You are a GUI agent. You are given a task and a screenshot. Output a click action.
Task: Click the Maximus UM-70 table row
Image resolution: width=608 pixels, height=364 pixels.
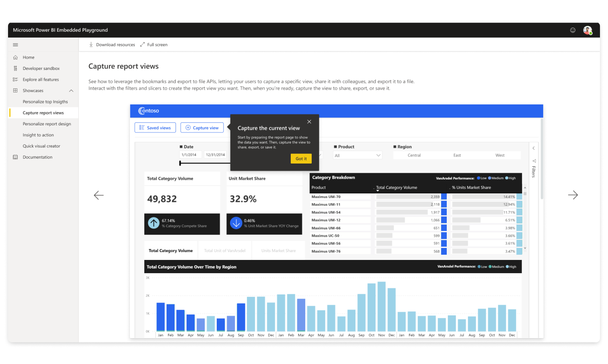416,197
